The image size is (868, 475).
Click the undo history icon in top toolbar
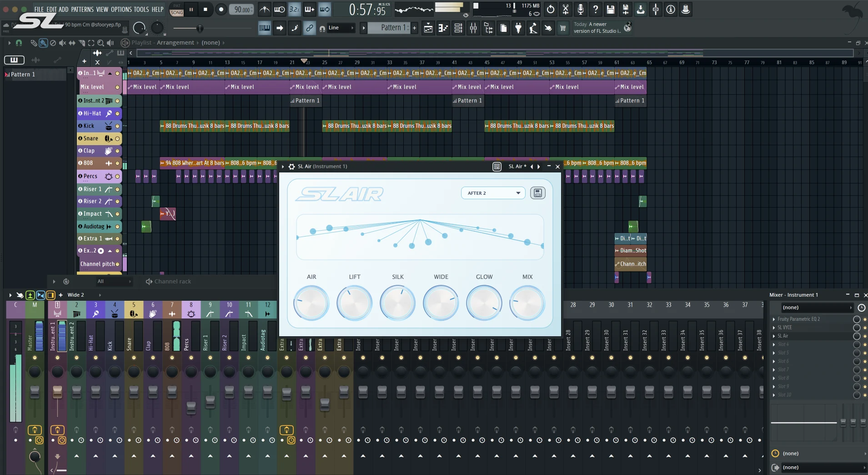click(x=551, y=9)
